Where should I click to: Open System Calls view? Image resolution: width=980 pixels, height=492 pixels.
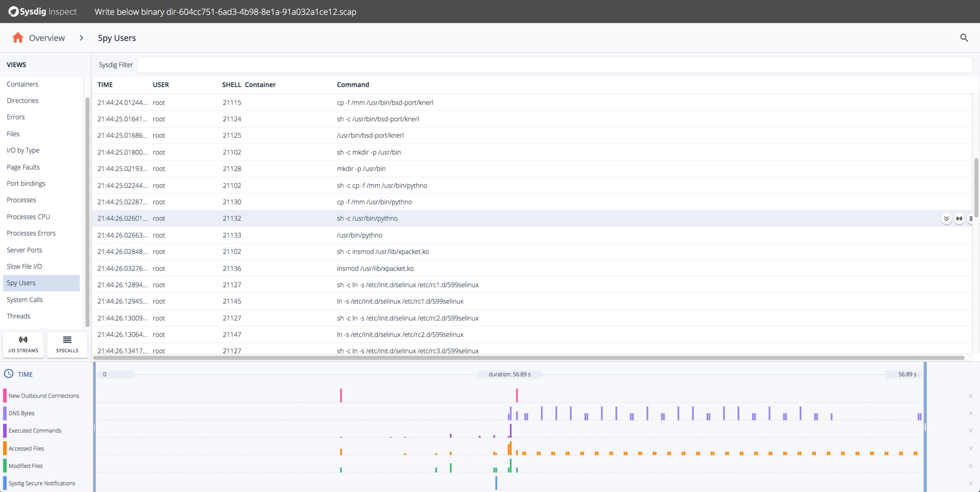tap(24, 299)
